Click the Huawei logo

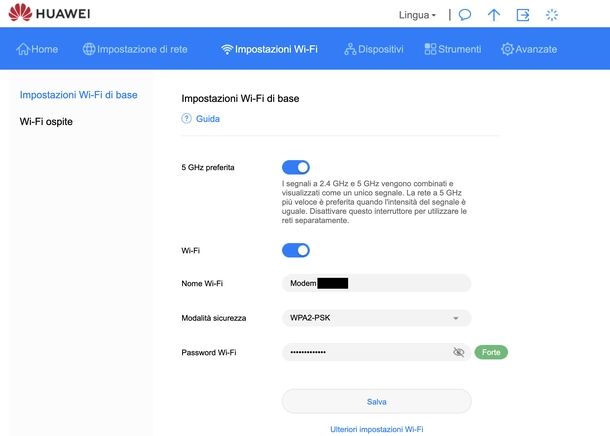pyautogui.click(x=49, y=13)
